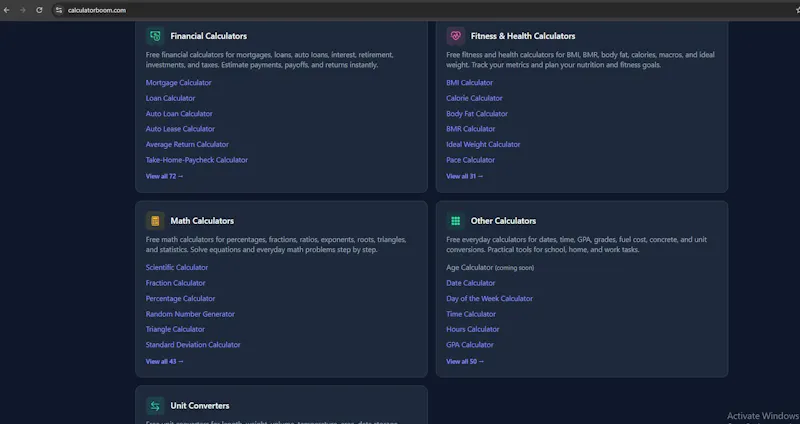The width and height of the screenshot is (800, 424).
Task: Open the Pace Calculator link
Action: point(470,160)
